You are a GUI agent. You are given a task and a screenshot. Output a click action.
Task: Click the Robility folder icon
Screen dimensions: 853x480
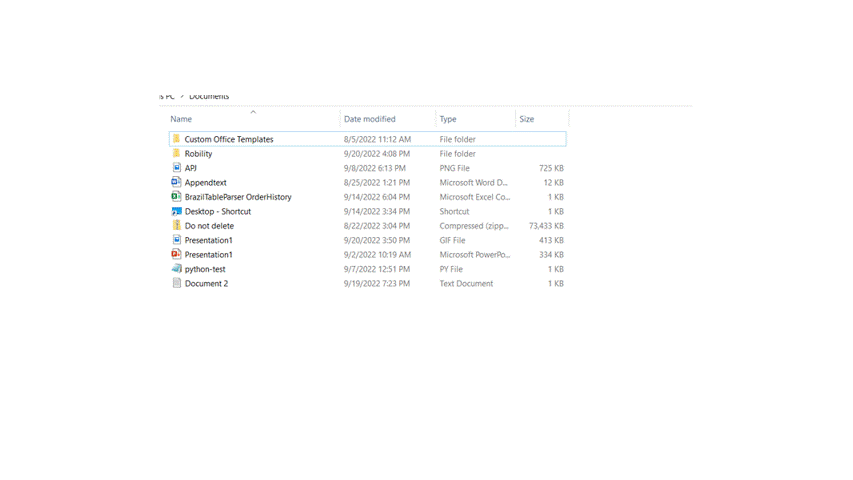176,154
